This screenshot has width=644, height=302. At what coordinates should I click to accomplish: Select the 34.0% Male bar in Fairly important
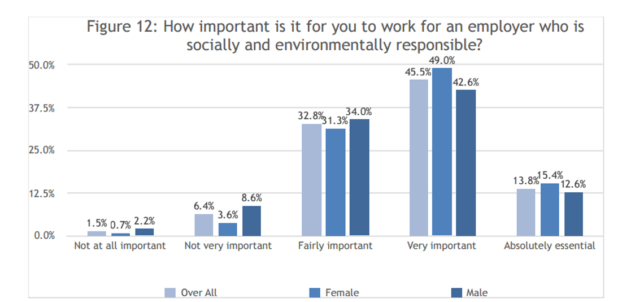(x=359, y=178)
